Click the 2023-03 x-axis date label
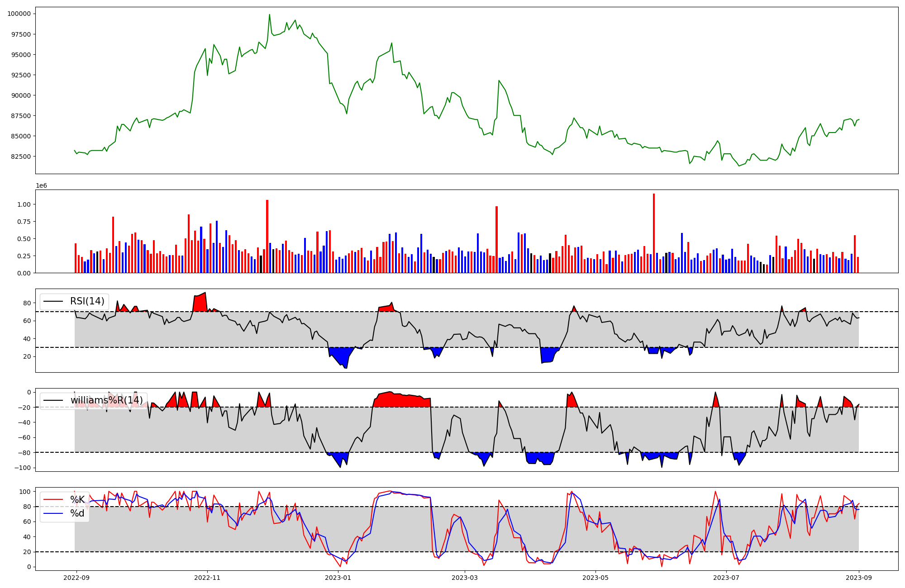The image size is (905, 588). click(x=465, y=578)
